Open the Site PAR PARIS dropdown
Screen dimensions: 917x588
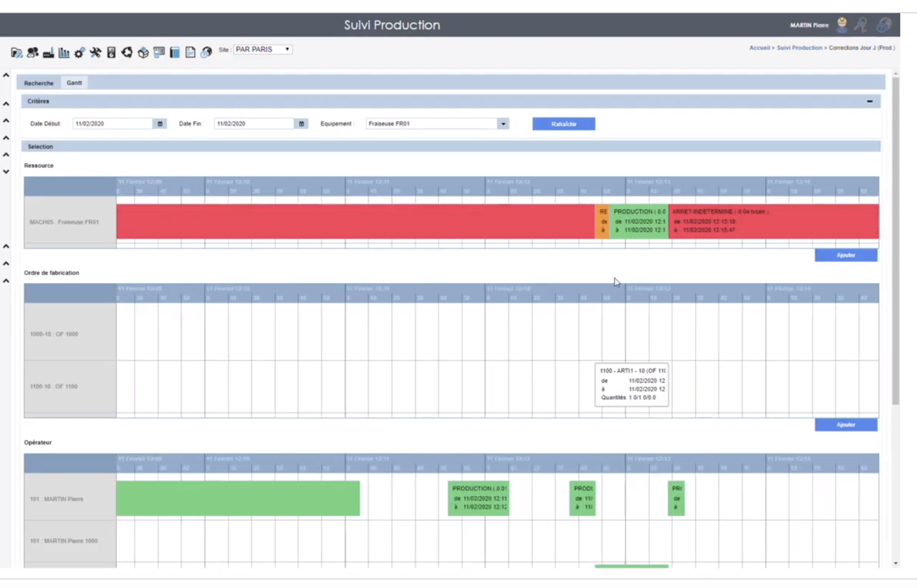(x=263, y=49)
